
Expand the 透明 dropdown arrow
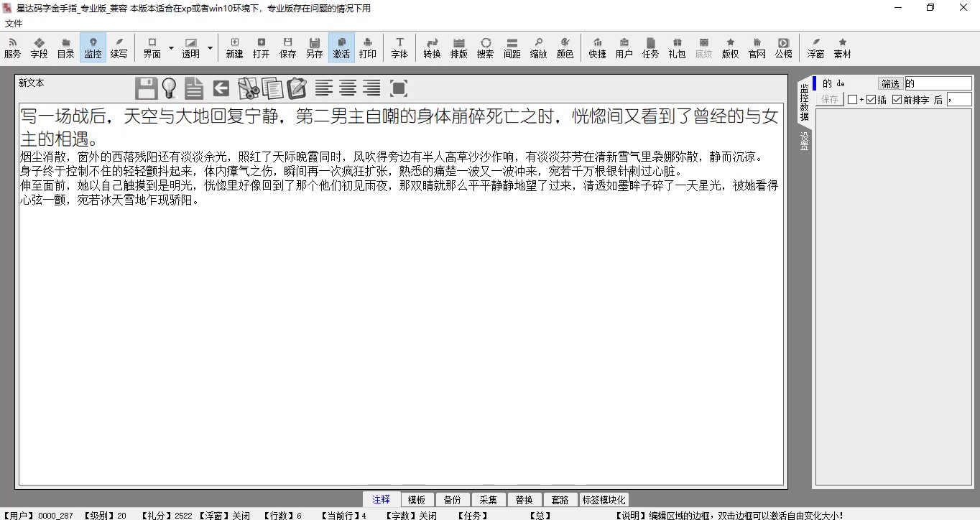[210, 47]
